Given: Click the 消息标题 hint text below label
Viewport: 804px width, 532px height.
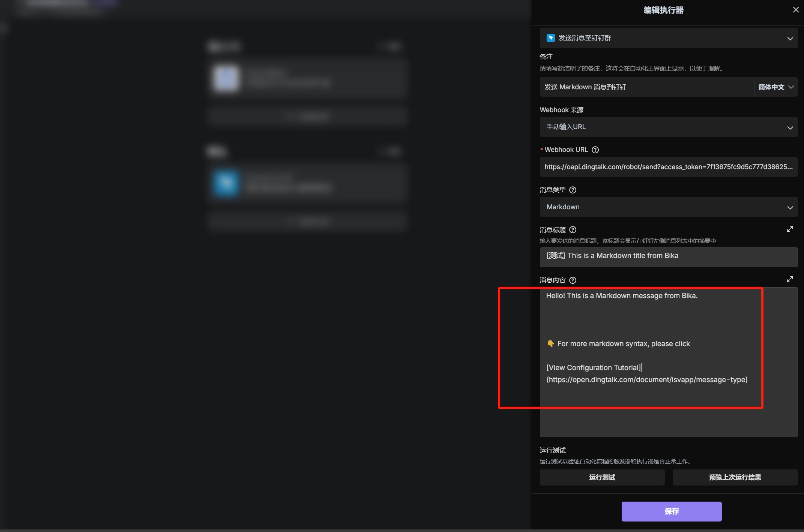Looking at the screenshot, I should pyautogui.click(x=628, y=241).
